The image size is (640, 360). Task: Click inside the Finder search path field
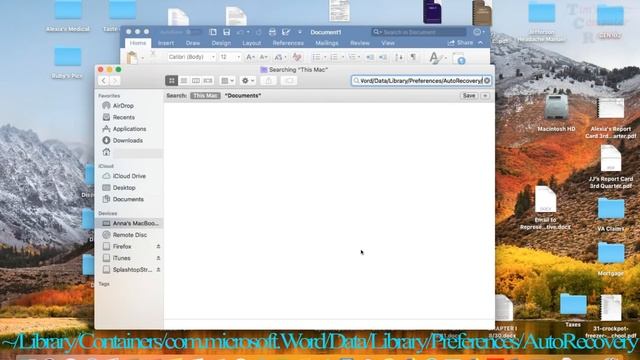point(420,81)
